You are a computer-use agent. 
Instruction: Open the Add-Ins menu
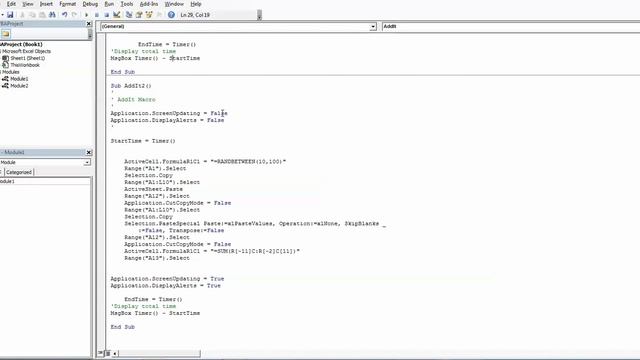[149, 4]
